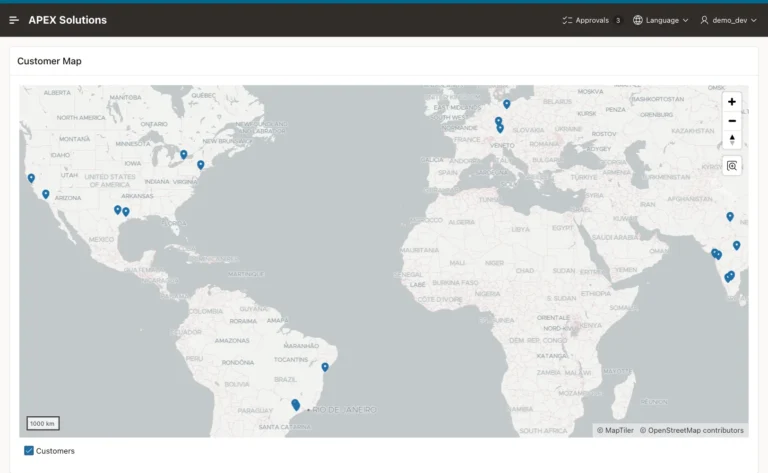Expand the Language dropdown
The width and height of the screenshot is (768, 473).
[x=661, y=20]
